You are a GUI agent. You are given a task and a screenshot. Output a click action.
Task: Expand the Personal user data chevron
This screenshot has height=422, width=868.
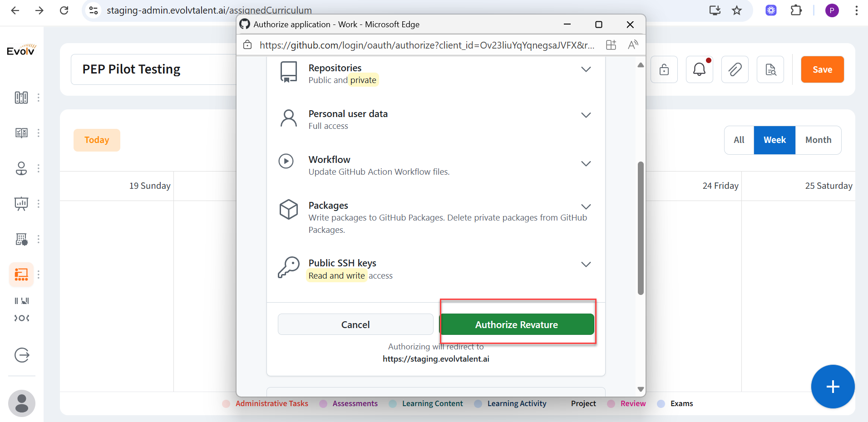[x=586, y=115]
